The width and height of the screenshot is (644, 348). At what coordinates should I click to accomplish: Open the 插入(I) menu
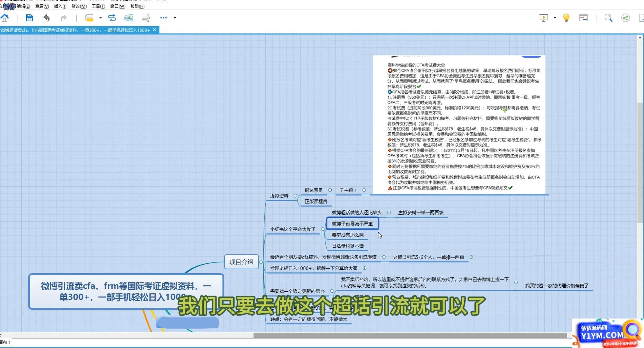[60, 6]
